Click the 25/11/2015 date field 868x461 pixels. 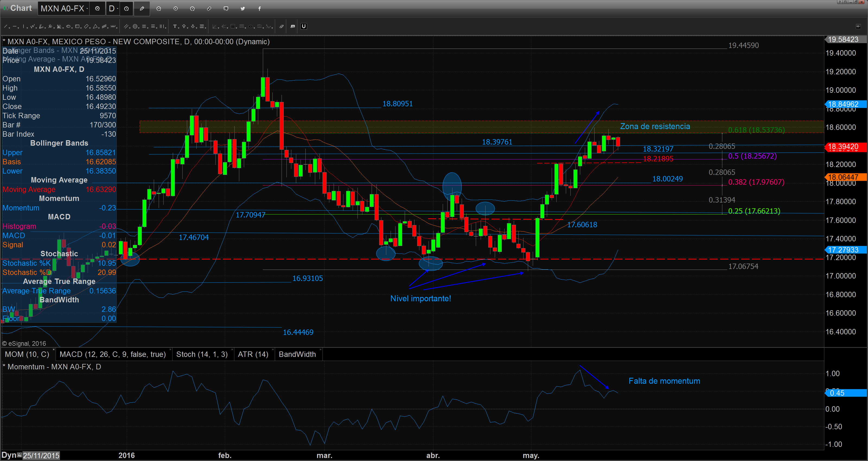(x=41, y=456)
